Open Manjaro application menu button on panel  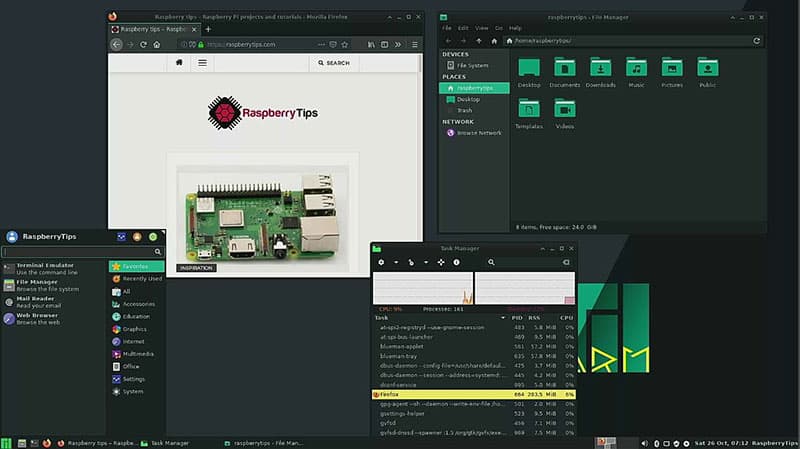[x=6, y=443]
